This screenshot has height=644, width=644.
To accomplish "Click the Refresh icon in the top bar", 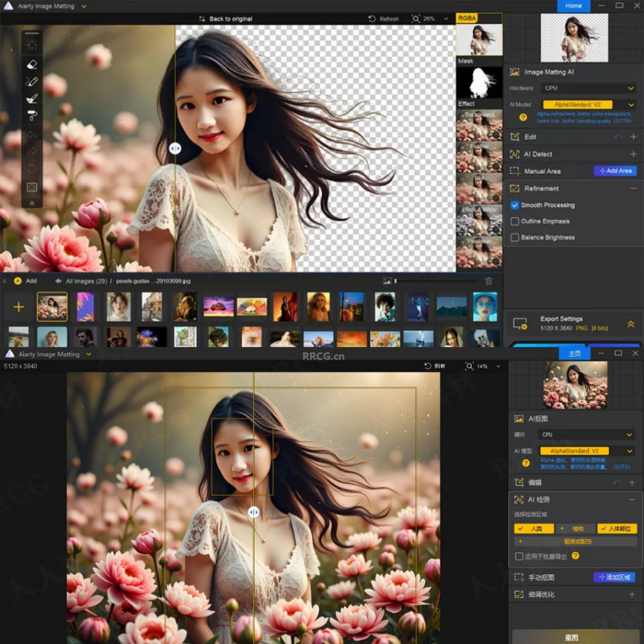I will click(372, 19).
